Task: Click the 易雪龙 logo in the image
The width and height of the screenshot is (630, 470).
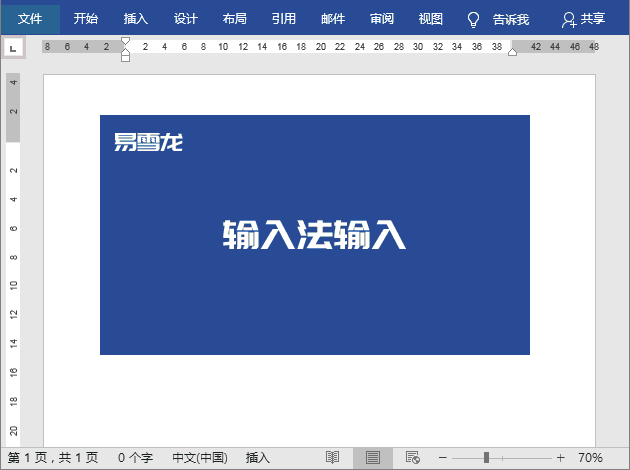Action: click(x=148, y=142)
